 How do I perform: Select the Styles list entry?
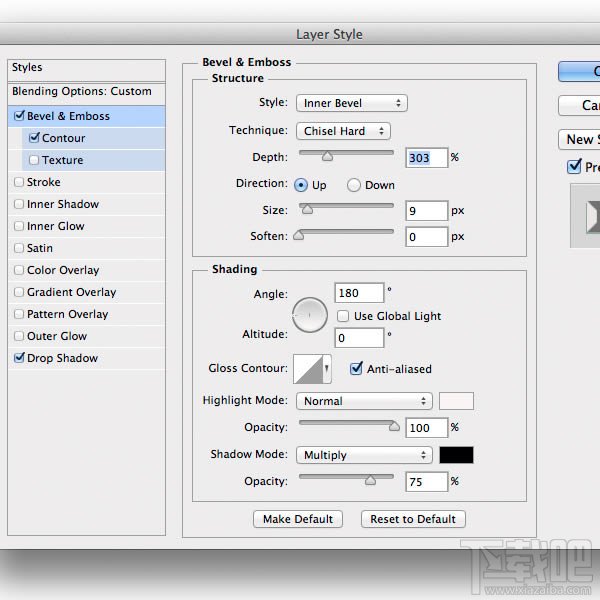point(86,70)
